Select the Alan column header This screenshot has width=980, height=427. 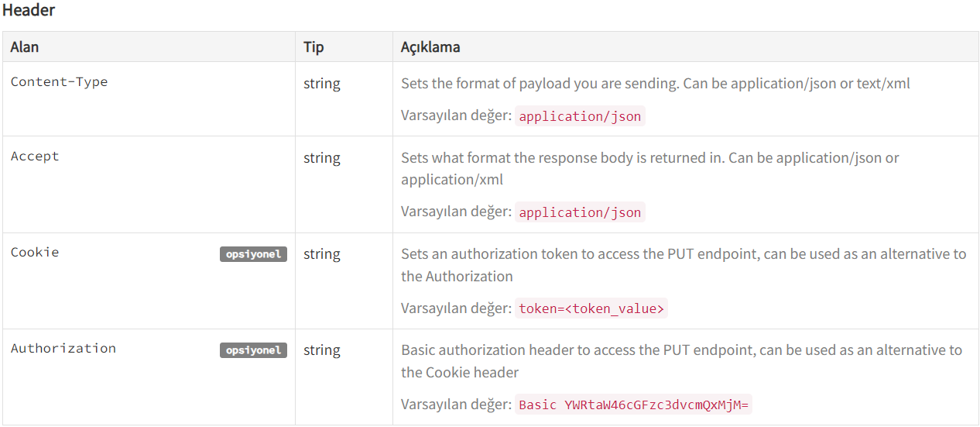click(x=25, y=46)
